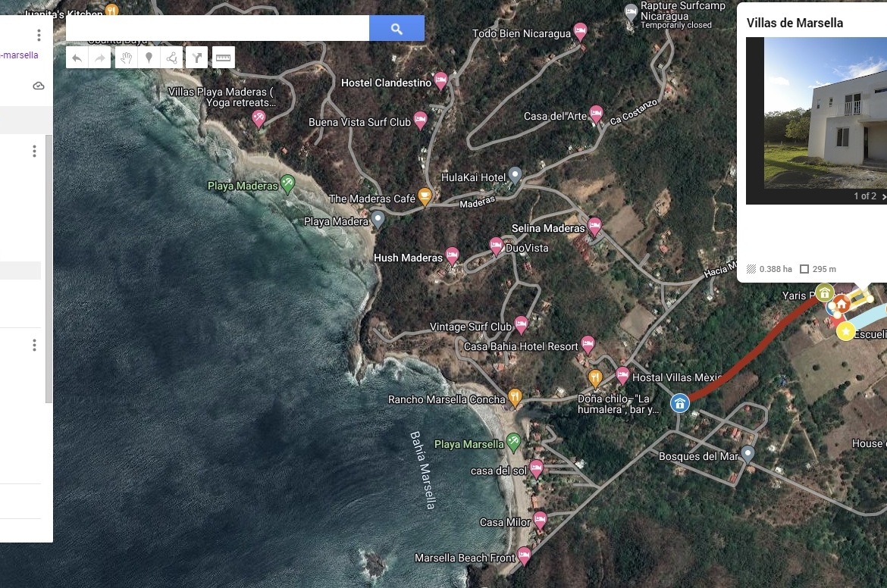Click the 'Ca Costanzo' road label
Screen dimensions: 887x588
point(634,112)
